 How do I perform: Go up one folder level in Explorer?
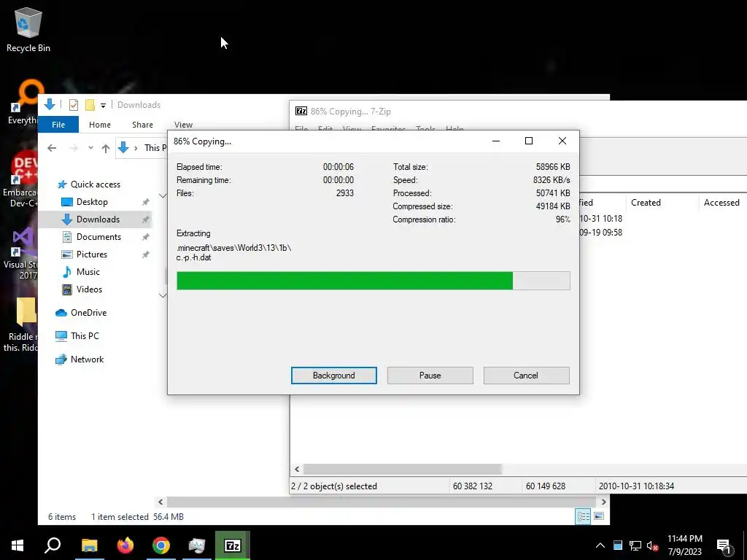[x=106, y=148]
